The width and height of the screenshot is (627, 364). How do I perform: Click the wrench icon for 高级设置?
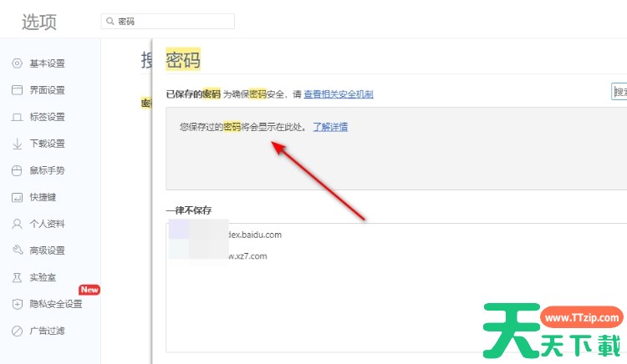pos(17,250)
